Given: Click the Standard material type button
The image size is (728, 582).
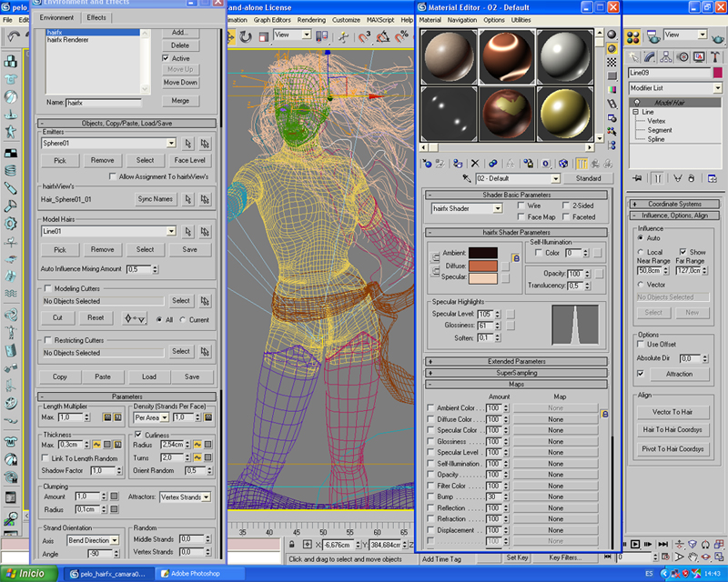Looking at the screenshot, I should click(x=588, y=178).
